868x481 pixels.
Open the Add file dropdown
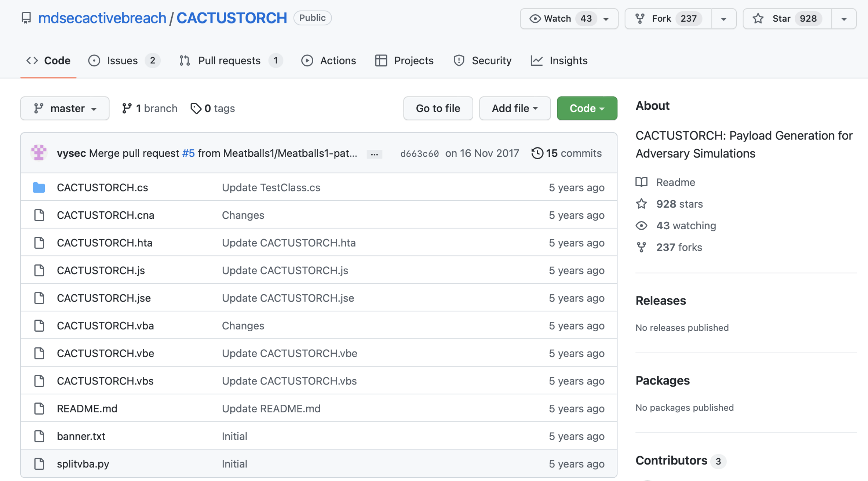515,108
